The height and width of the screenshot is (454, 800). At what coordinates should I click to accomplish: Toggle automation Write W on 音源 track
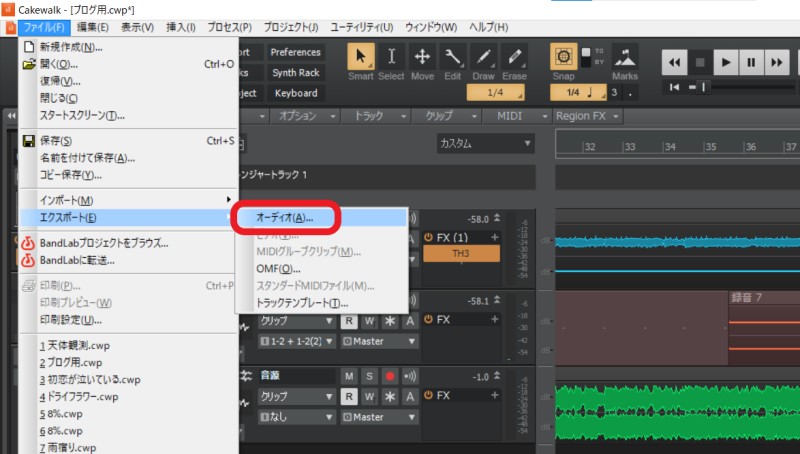click(369, 396)
